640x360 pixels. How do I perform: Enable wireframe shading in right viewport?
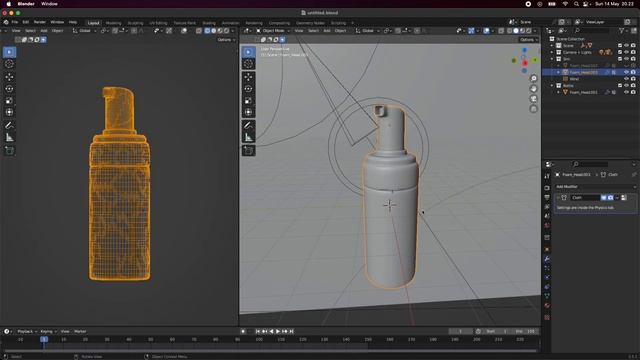click(x=509, y=31)
